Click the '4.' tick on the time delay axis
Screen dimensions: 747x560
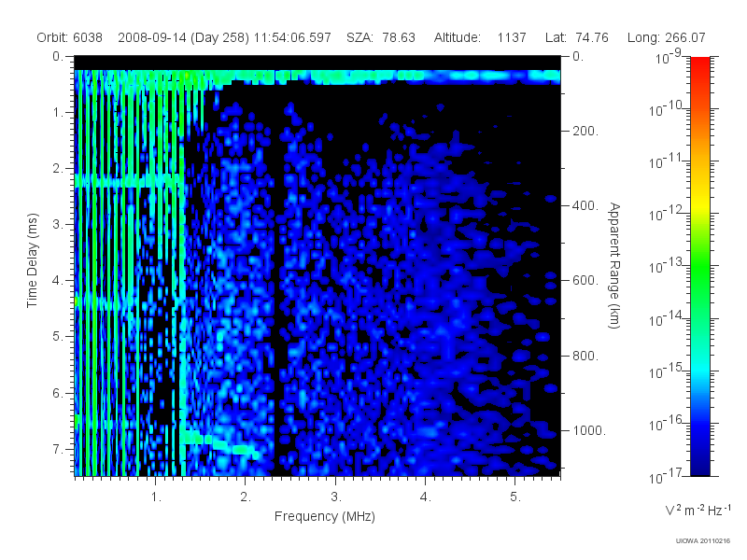[57, 281]
